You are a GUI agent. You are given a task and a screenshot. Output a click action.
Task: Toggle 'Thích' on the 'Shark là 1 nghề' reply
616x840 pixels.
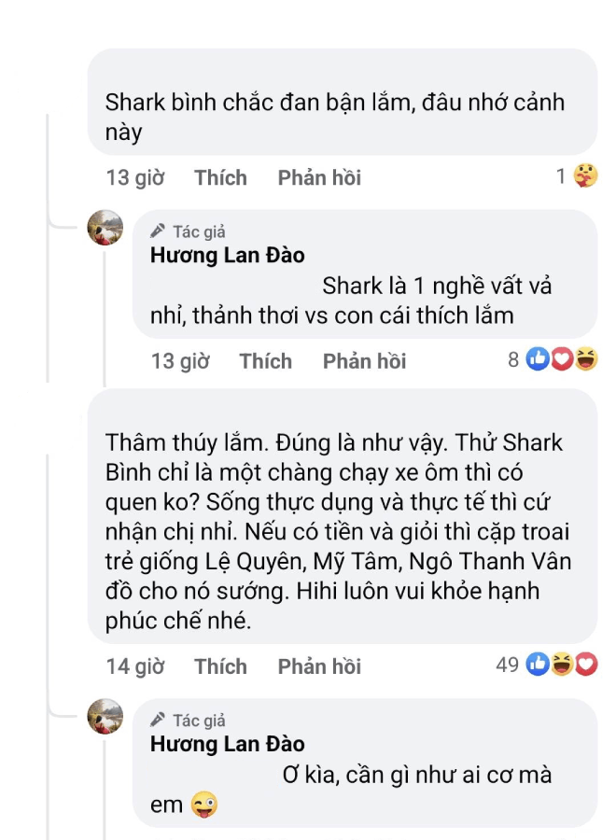click(x=265, y=361)
